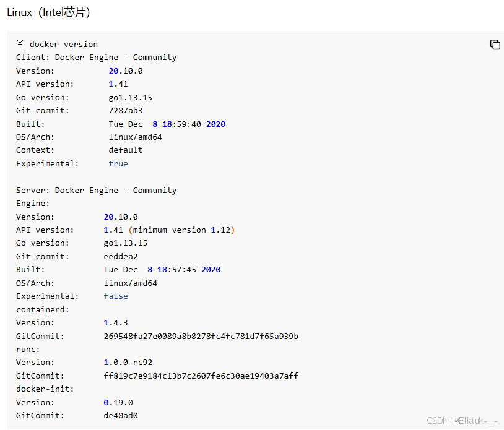Click Experimental value 'true'
The height and width of the screenshot is (430, 504).
click(x=118, y=164)
